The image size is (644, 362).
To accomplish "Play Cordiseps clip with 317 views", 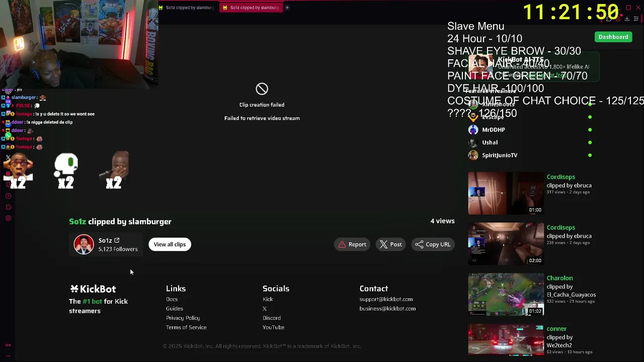I will click(x=506, y=194).
